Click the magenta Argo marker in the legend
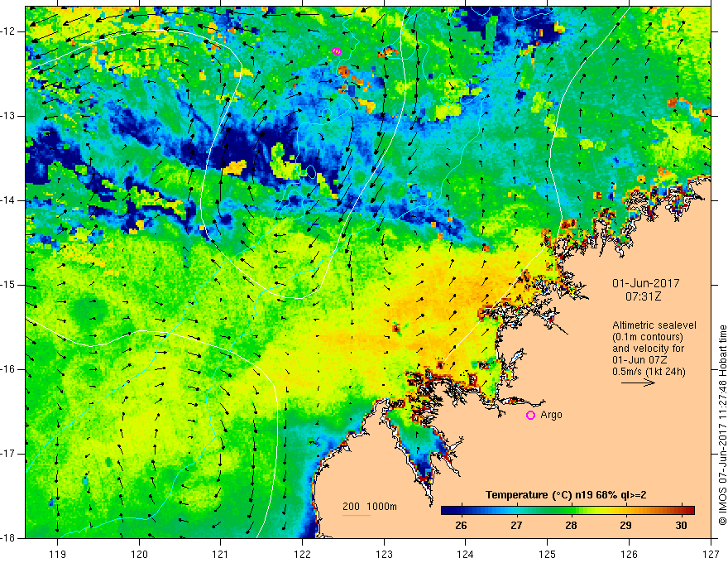The width and height of the screenshot is (728, 563). (x=530, y=415)
